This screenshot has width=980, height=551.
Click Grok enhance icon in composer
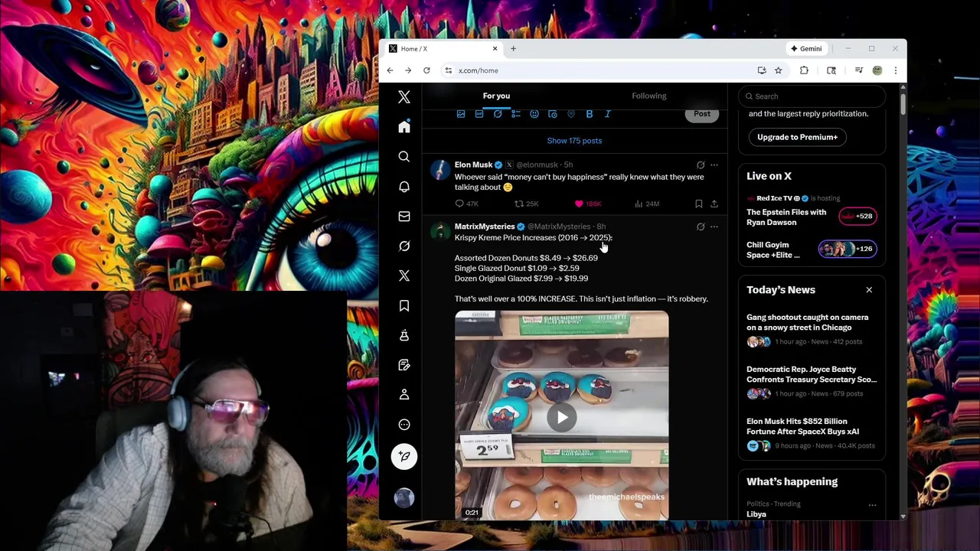point(498,114)
